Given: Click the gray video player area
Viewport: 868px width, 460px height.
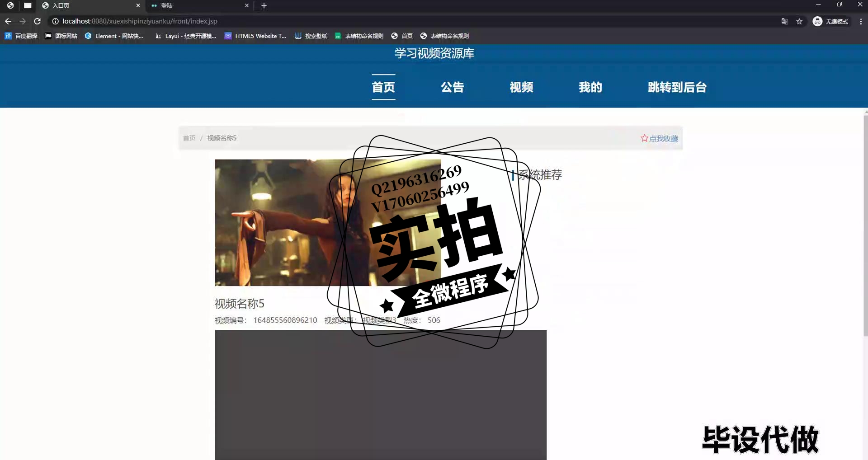Looking at the screenshot, I should click(x=381, y=395).
